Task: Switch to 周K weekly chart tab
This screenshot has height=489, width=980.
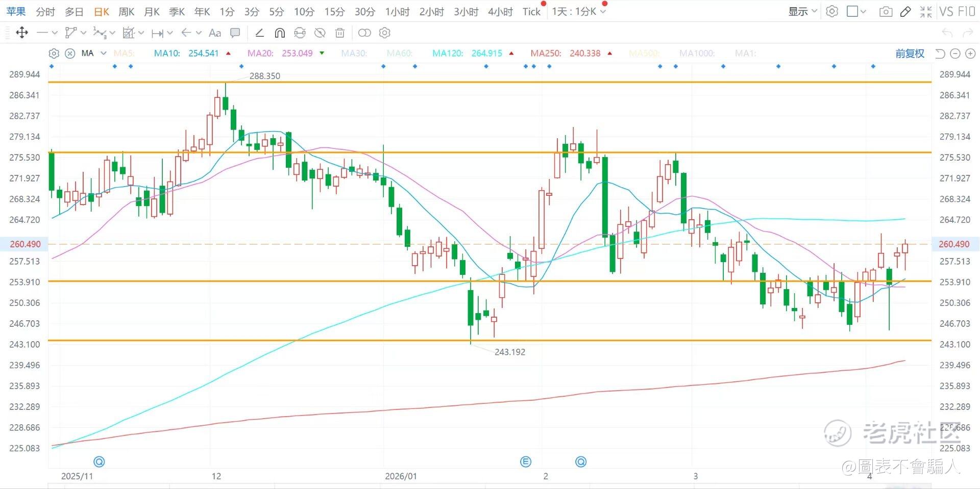Action: coord(126,11)
